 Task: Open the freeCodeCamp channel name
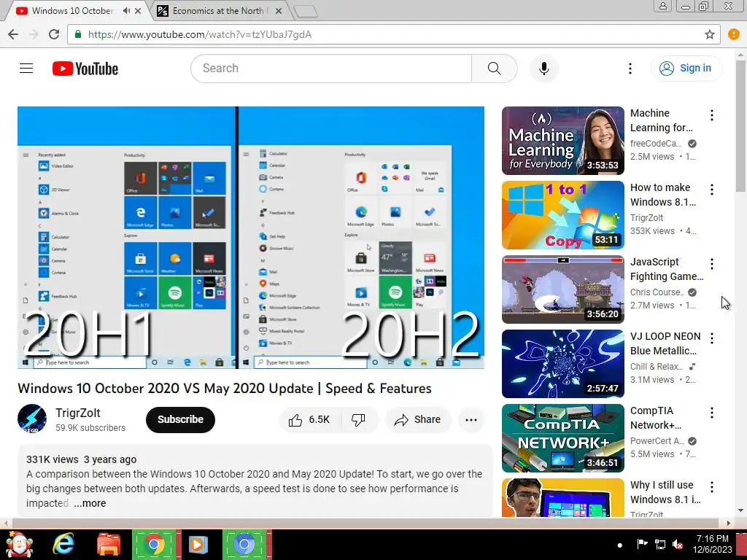[x=655, y=144]
